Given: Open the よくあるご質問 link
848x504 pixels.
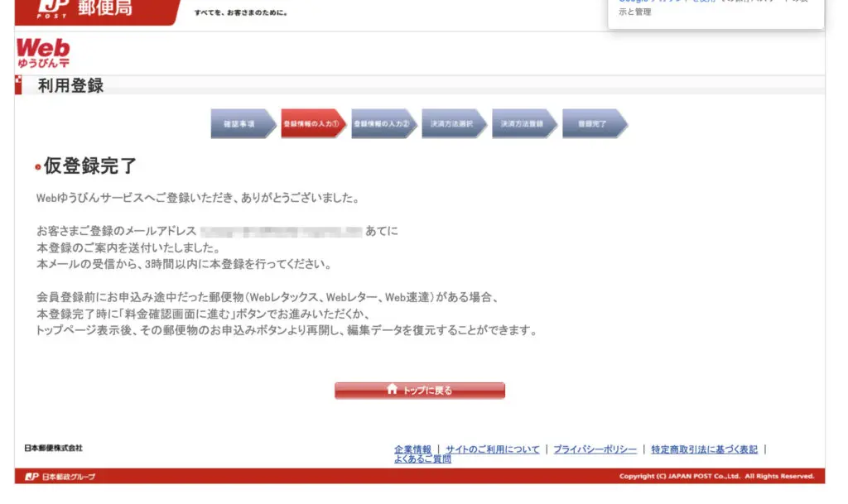Looking at the screenshot, I should [422, 459].
